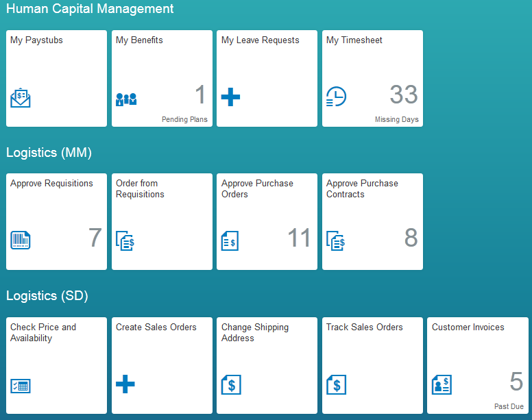
Task: View the 5 Past Due invoices
Action: pos(516,382)
